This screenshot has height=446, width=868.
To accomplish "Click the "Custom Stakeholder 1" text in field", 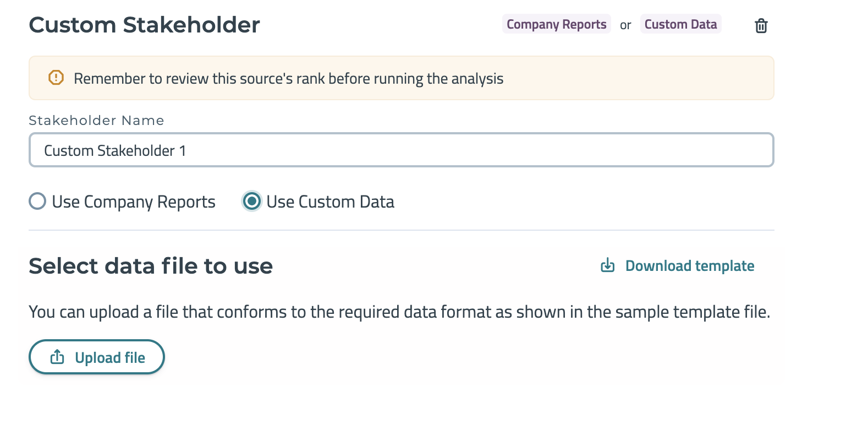I will (x=115, y=150).
